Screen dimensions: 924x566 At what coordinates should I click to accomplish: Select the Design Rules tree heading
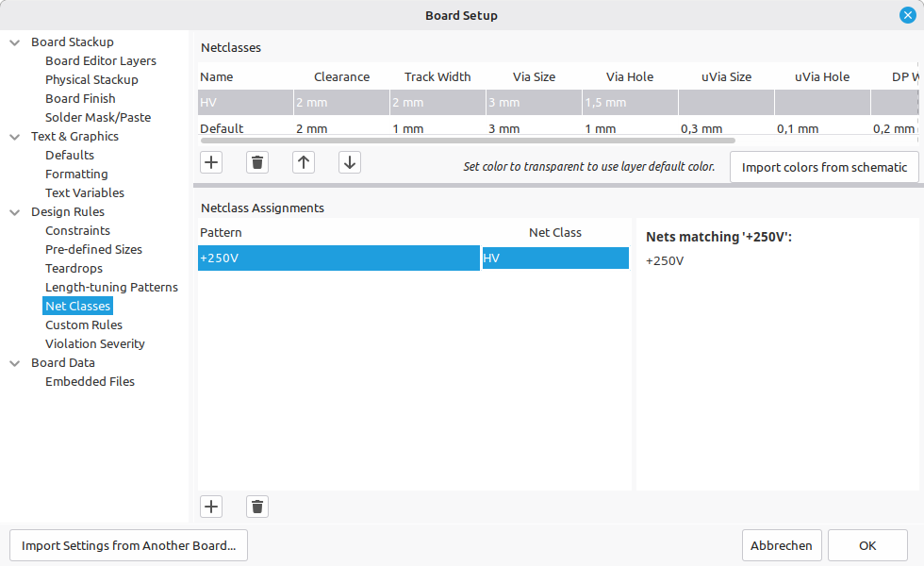68,211
